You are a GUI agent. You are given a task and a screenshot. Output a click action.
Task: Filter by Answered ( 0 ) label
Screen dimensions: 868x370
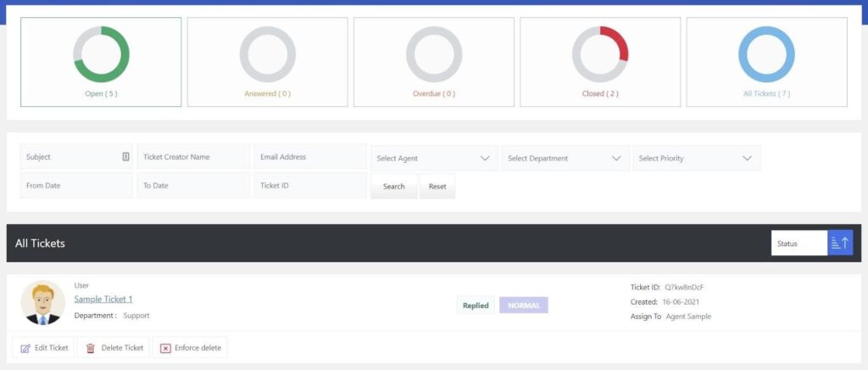[267, 93]
